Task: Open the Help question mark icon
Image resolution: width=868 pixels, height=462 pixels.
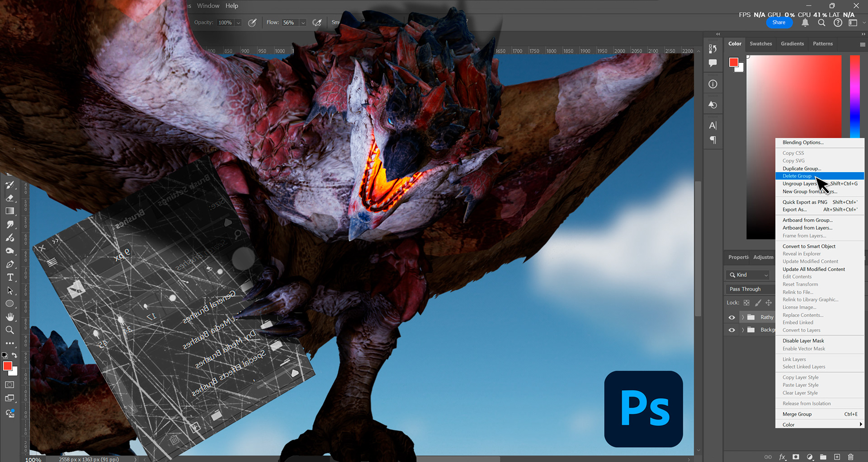Action: click(x=838, y=23)
